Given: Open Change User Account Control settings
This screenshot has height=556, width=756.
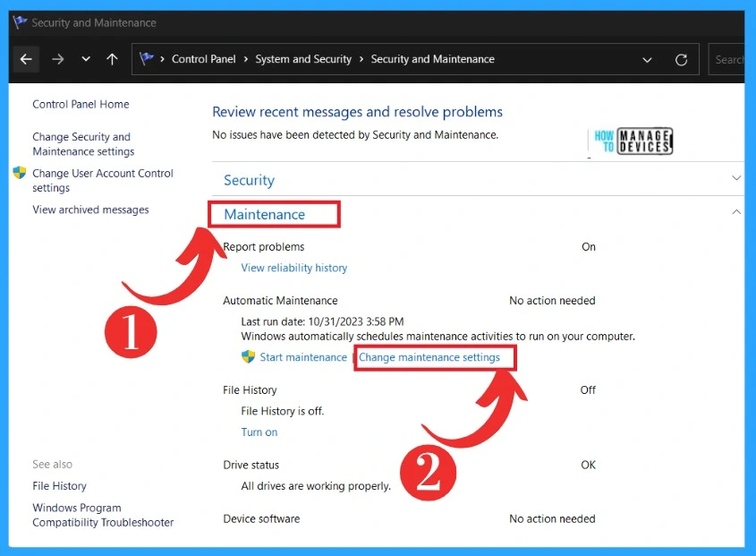Looking at the screenshot, I should point(103,180).
